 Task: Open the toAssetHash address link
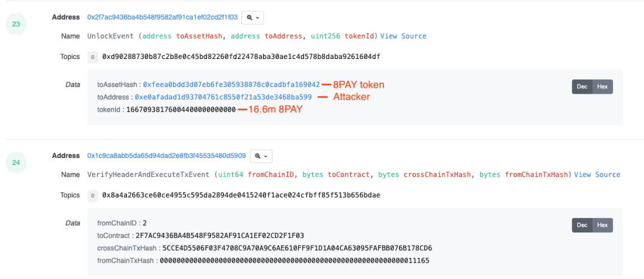click(x=231, y=85)
